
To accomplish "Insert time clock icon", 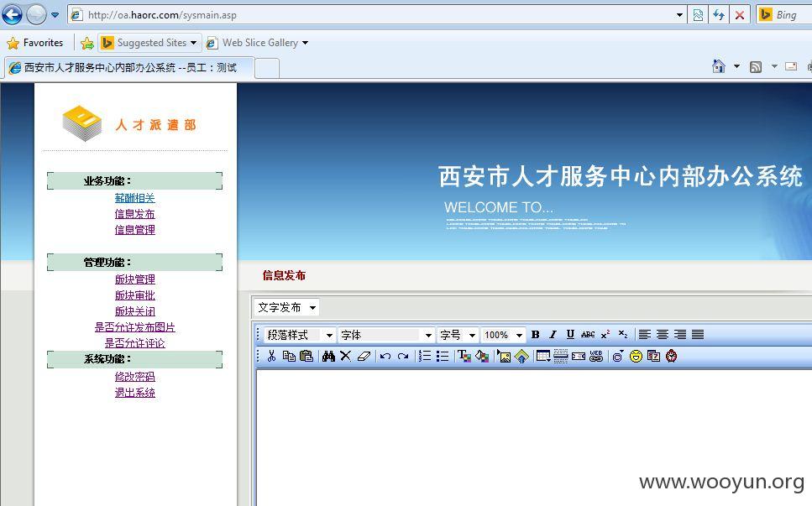I will coord(671,356).
